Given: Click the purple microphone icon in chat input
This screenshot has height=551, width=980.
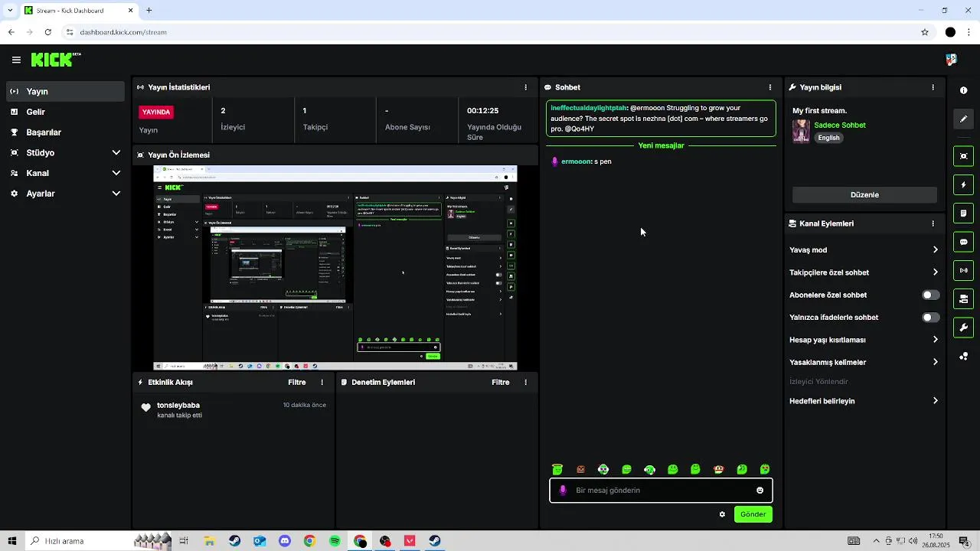Looking at the screenshot, I should 563,491.
